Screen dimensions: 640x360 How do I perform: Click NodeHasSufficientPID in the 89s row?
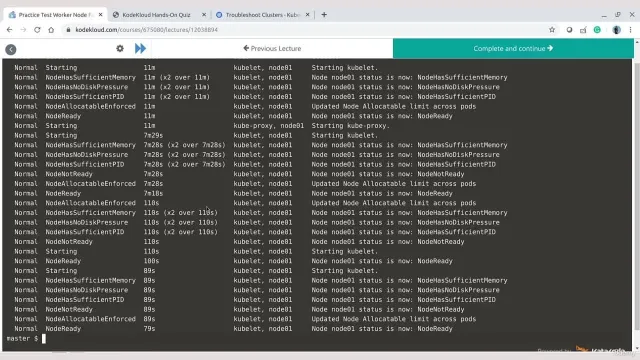84,300
